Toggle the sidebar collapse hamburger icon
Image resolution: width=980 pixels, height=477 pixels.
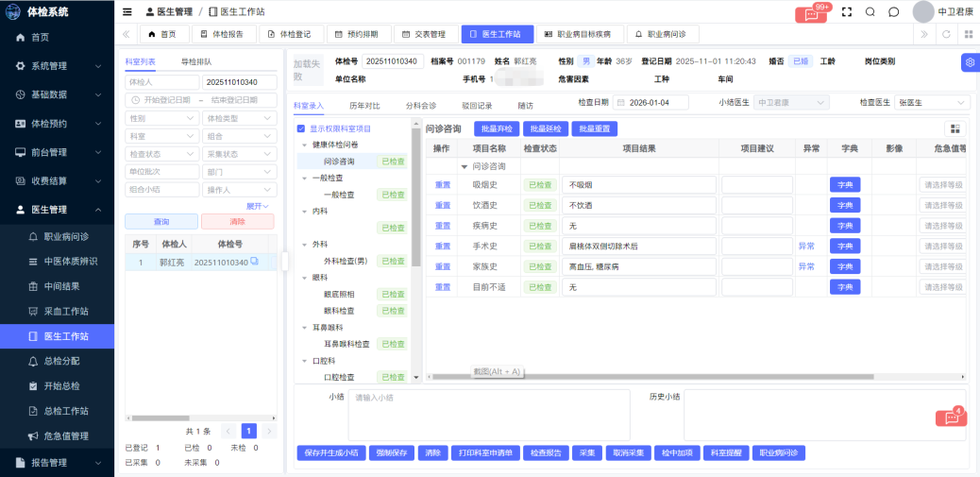[x=127, y=11]
